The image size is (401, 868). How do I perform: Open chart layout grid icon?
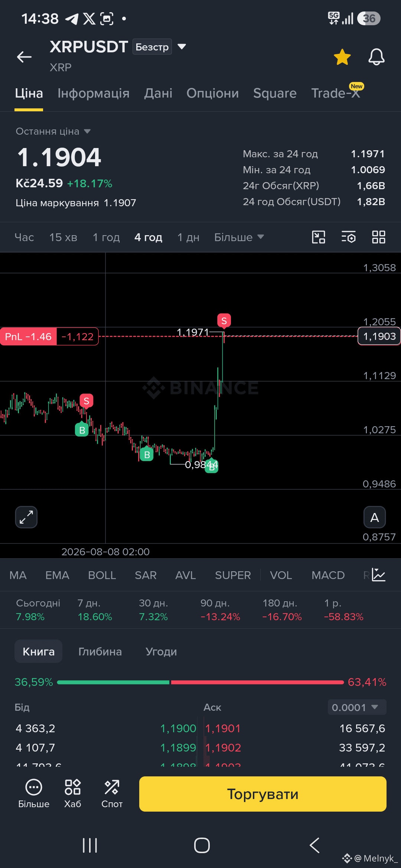click(x=379, y=237)
